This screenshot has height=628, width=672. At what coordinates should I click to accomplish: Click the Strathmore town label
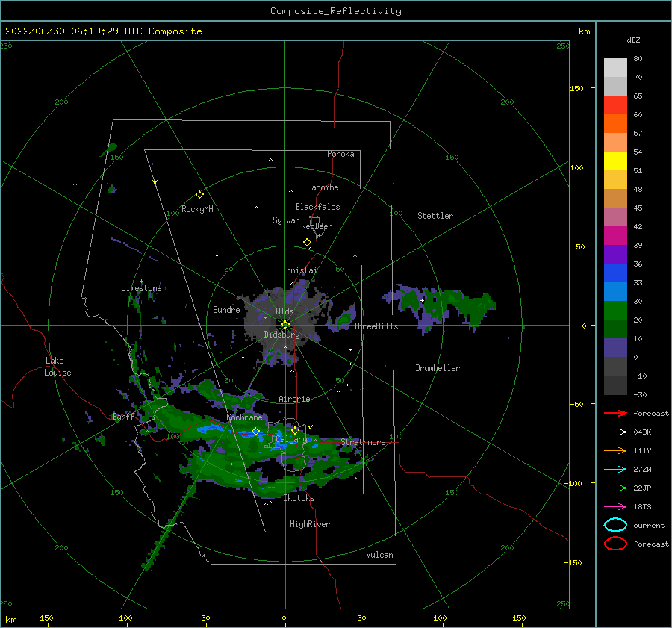tap(363, 442)
